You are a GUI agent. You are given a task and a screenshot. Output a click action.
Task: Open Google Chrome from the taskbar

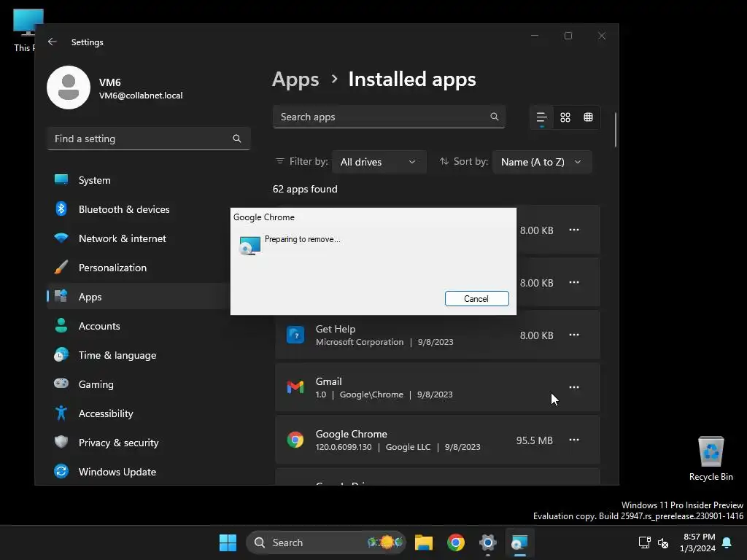pos(456,542)
